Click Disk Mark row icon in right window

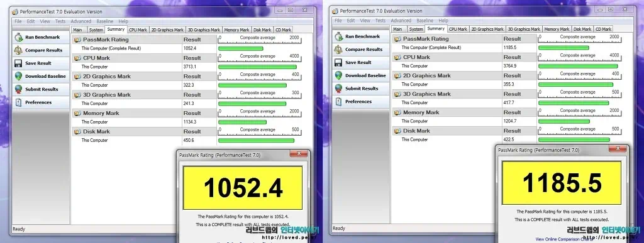point(397,131)
